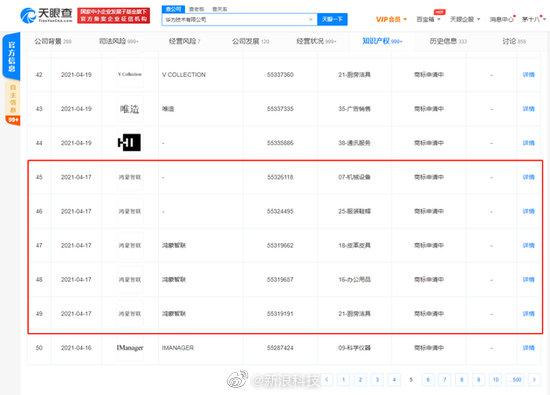550x395 pixels.
Task: Click the 35-广告销售 category cell
Action: click(x=354, y=109)
